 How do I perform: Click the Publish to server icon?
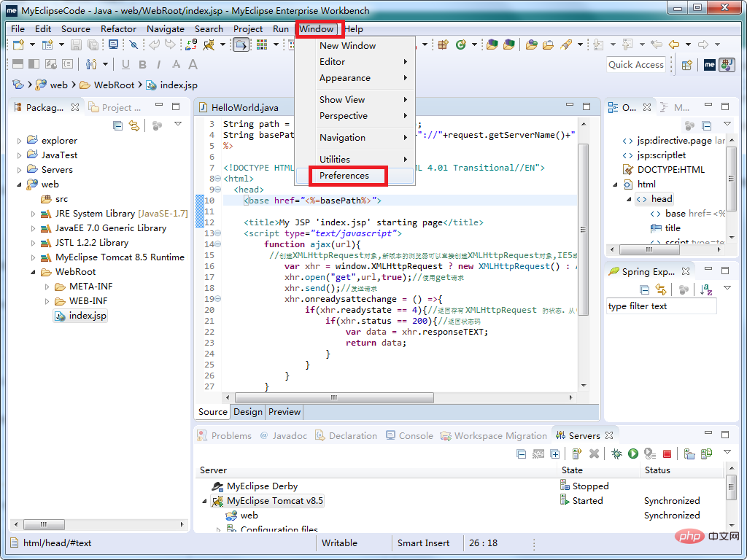706,454
